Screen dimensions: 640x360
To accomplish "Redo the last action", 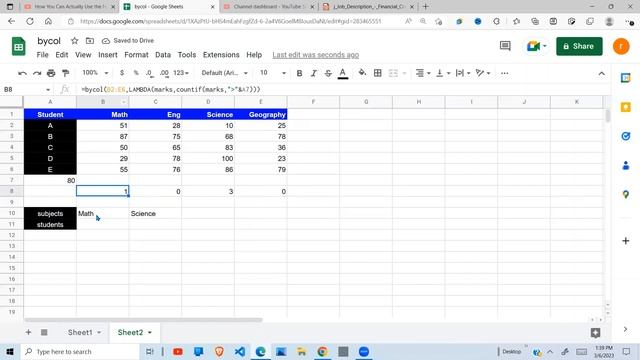I will [37, 73].
